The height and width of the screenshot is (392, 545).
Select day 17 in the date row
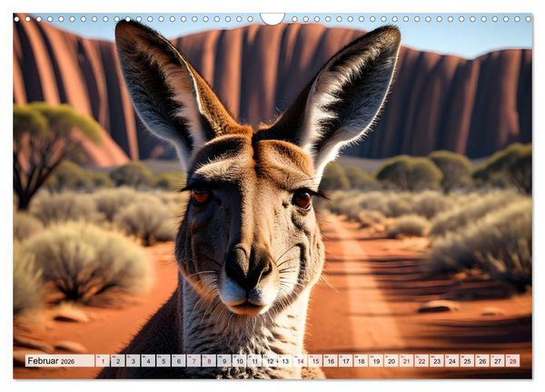point(346,361)
